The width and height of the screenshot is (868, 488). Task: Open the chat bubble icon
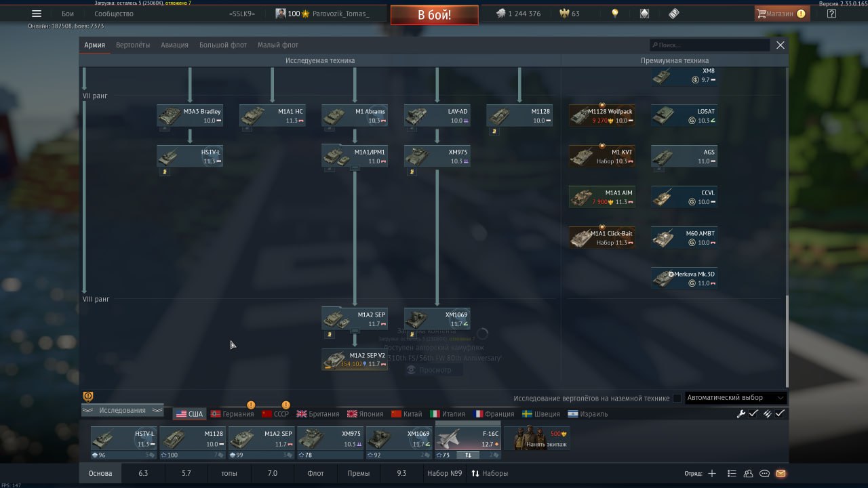764,473
